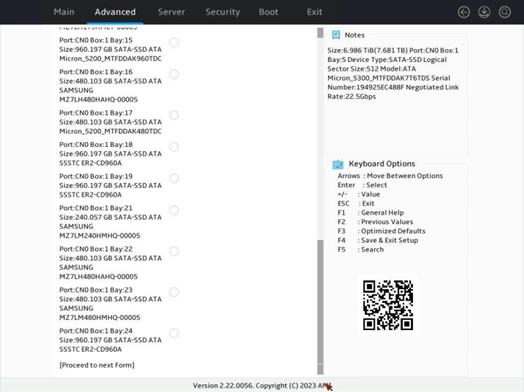Screen dimensions: 524x392
Task: Click the scrollbar down arrow at bottom
Action: pyautogui.click(x=320, y=369)
